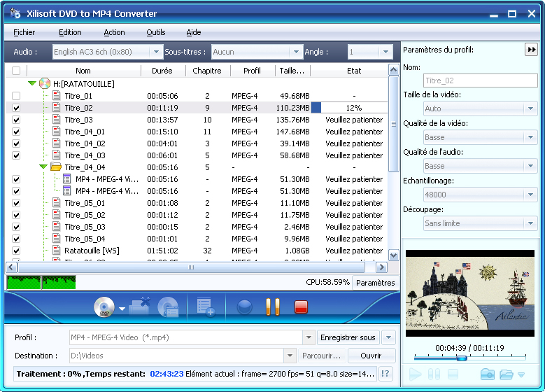
Task: Click the vertical scrollbar down arrow
Action: 393,255
